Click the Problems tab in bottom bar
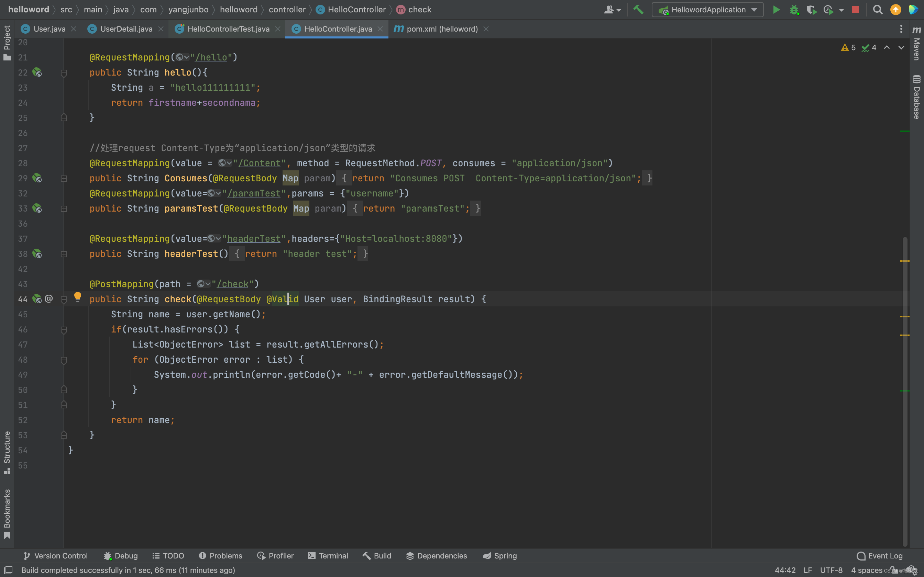924x577 pixels. (220, 556)
